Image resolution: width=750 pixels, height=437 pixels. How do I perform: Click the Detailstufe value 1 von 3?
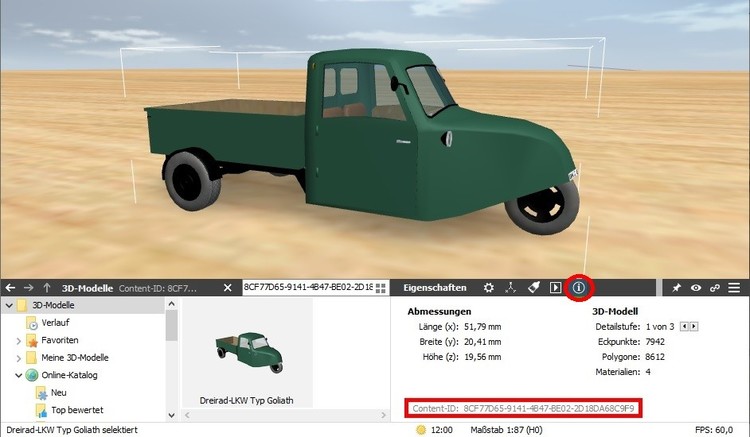[660, 327]
